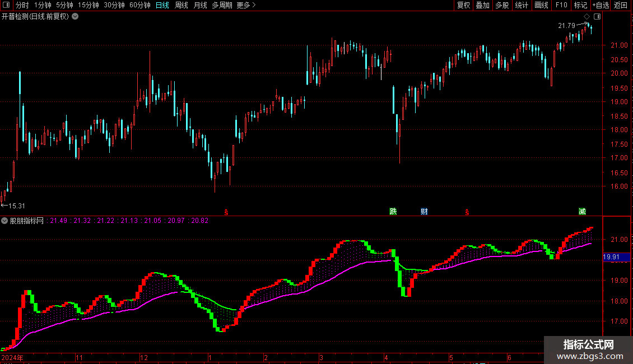Click indicator value 20.82
Image resolution: width=633 pixels, height=364 pixels.
point(199,221)
